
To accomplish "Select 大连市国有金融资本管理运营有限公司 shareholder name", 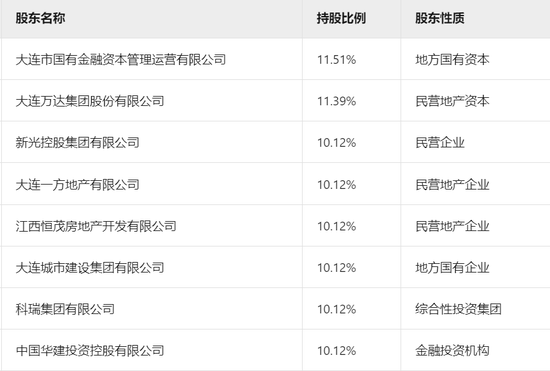I will point(121,60).
